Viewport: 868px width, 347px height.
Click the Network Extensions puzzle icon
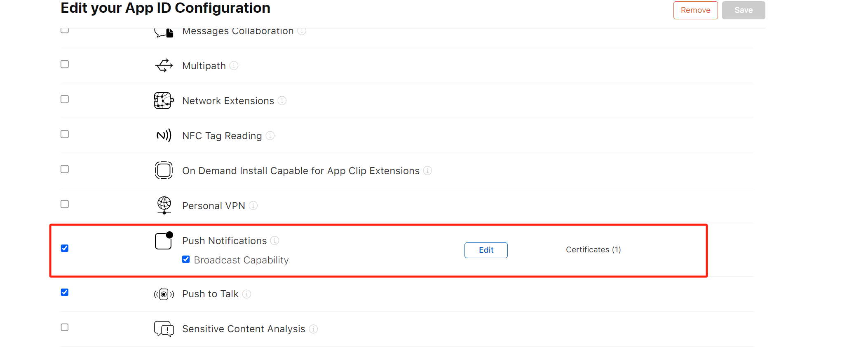[164, 100]
